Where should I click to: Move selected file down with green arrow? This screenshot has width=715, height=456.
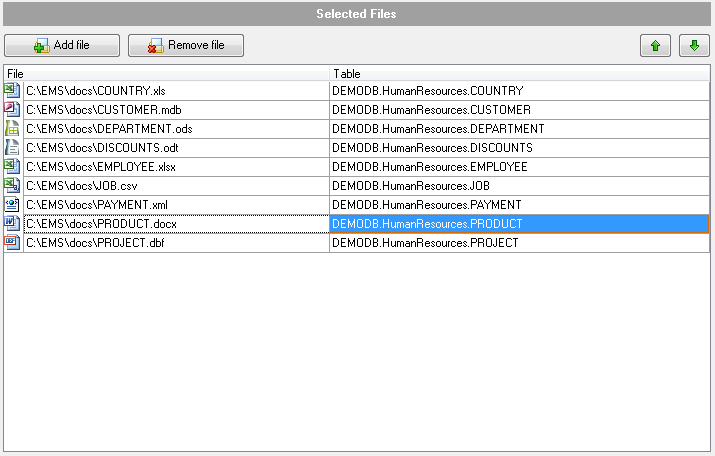point(693,46)
